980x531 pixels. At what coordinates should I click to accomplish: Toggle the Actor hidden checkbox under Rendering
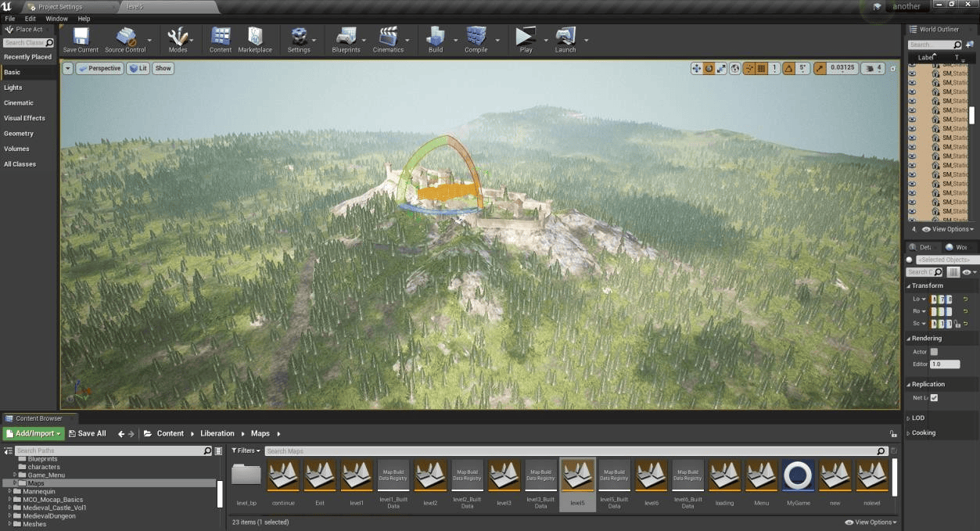pos(934,352)
